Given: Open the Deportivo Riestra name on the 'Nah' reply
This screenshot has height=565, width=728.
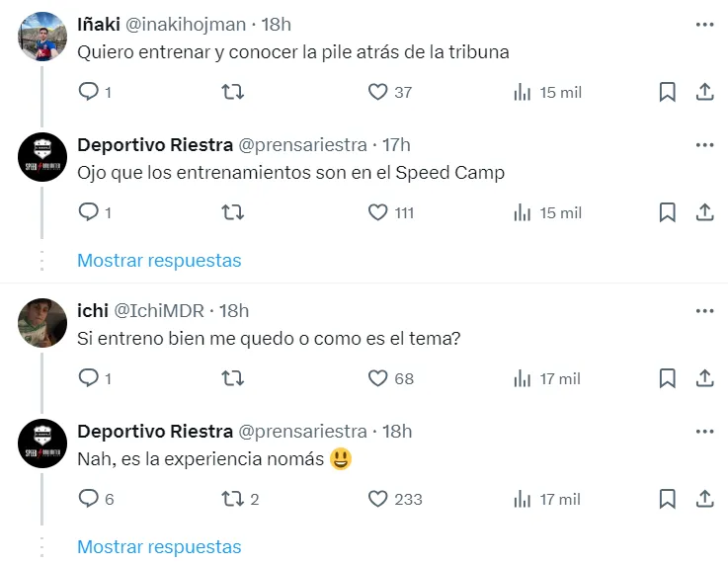Looking at the screenshot, I should (x=155, y=431).
